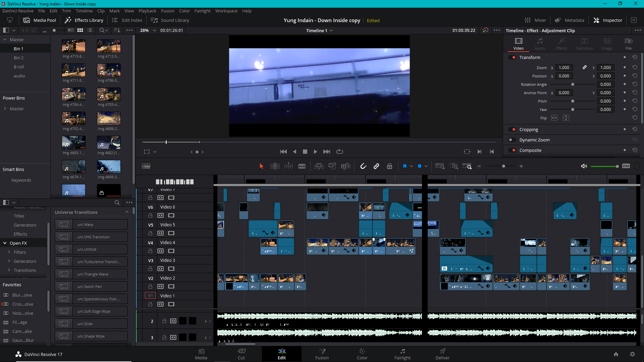
Task: Toggle timeline snapping magnet icon
Action: [363, 166]
